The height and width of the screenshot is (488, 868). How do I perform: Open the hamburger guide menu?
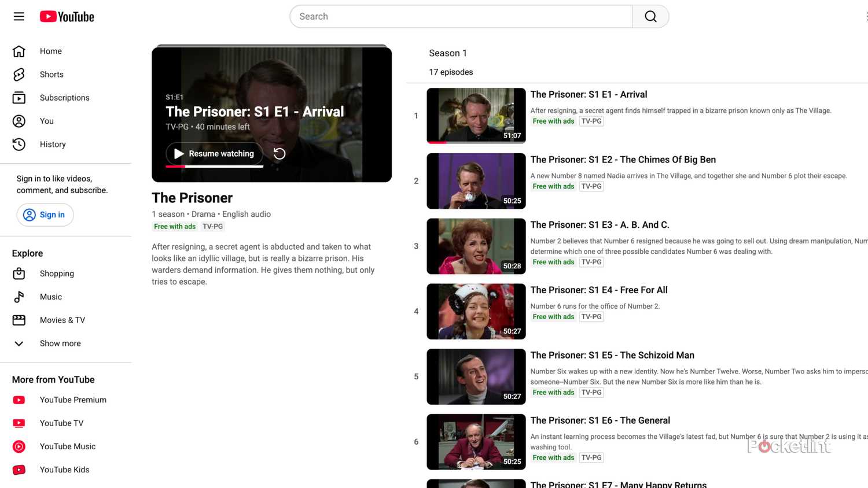point(19,17)
